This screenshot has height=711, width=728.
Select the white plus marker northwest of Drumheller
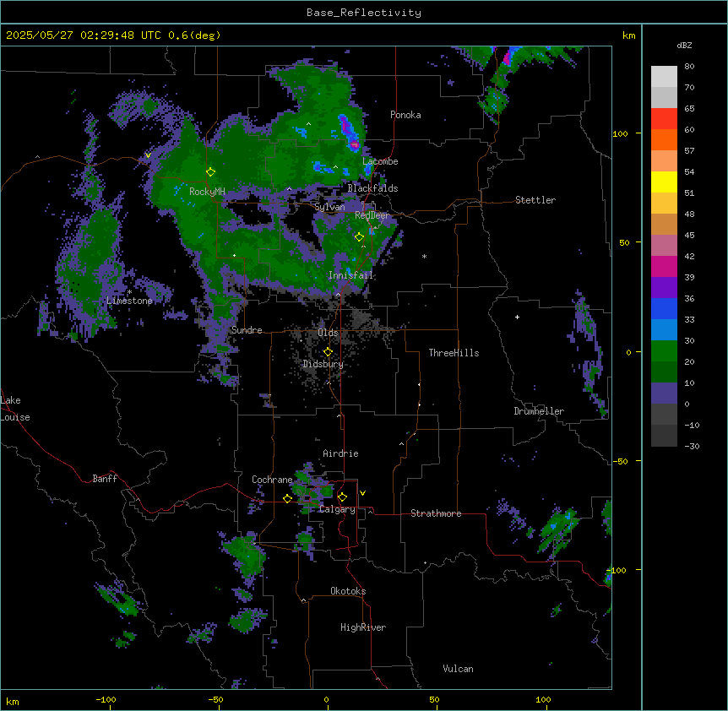pyautogui.click(x=517, y=317)
